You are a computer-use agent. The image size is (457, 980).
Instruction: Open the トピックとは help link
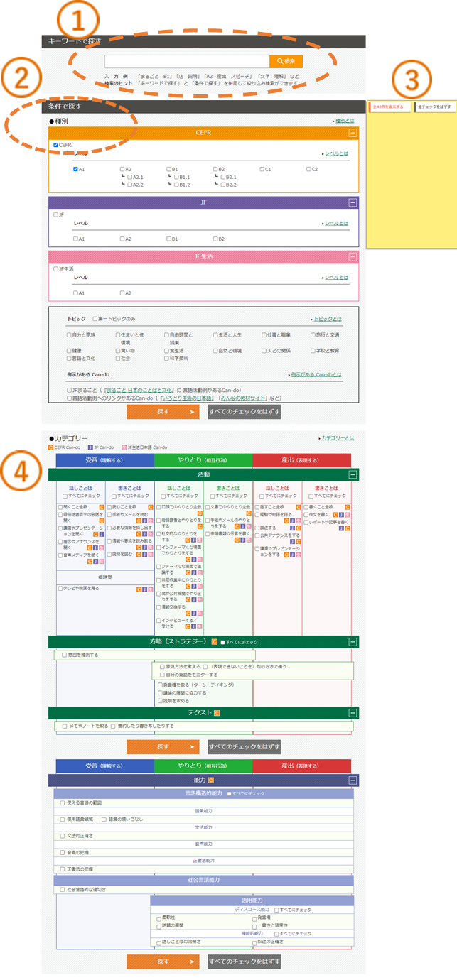tap(326, 319)
